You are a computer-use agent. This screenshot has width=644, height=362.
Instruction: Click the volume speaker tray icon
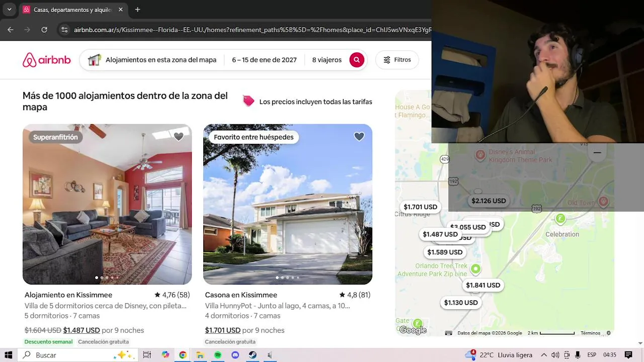tap(555, 355)
